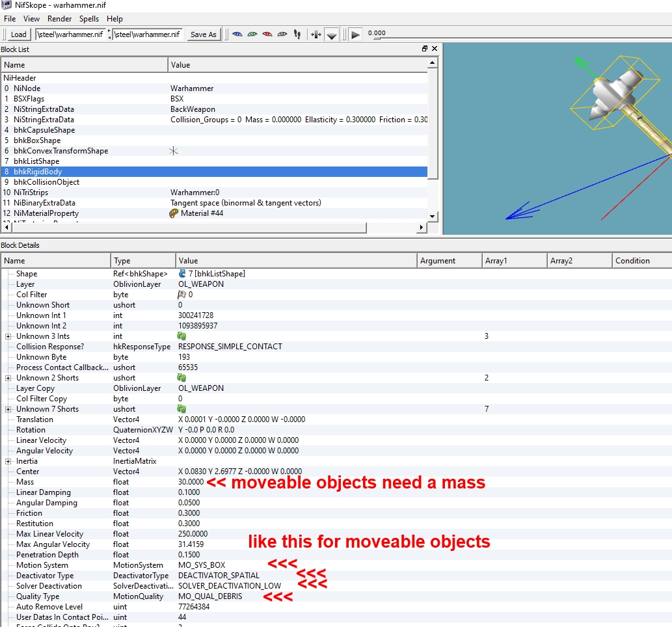Click the Load file path input field
This screenshot has height=627, width=672.
[x=71, y=34]
